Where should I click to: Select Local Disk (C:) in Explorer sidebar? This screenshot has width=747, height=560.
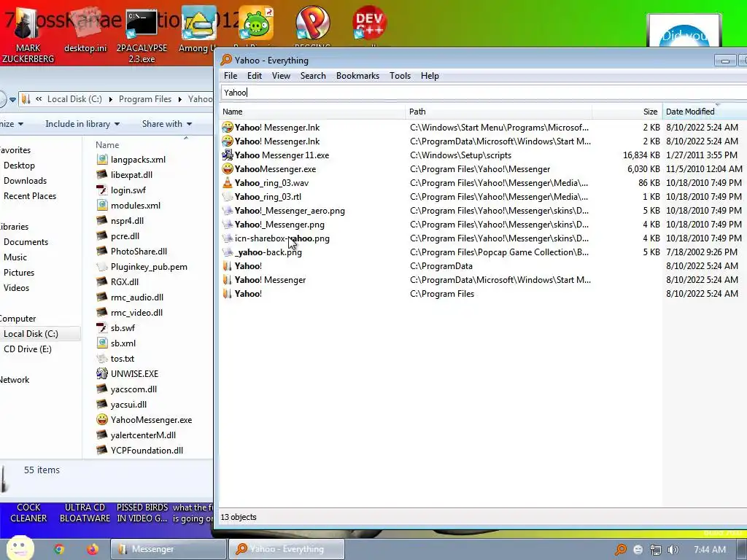click(31, 334)
